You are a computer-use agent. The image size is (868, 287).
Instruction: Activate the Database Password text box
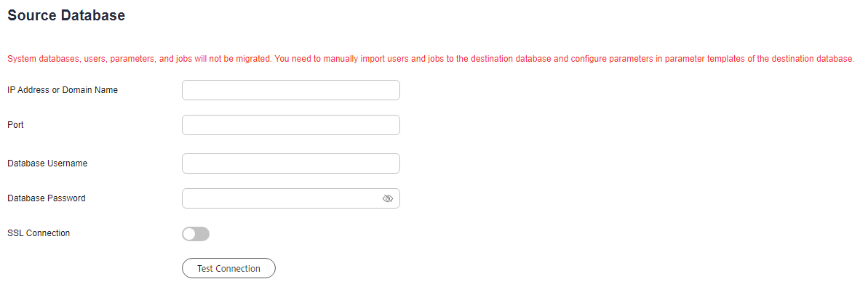pyautogui.click(x=290, y=198)
